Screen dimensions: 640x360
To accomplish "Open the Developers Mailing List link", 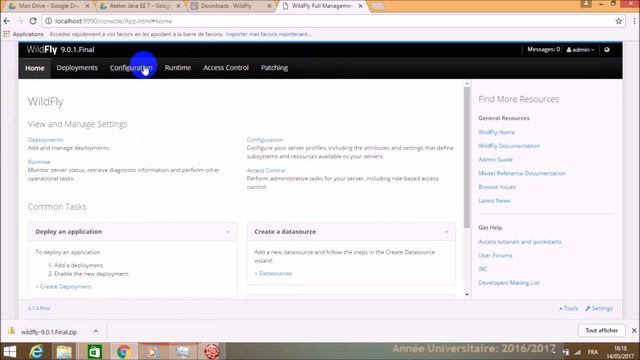I will pos(509,283).
